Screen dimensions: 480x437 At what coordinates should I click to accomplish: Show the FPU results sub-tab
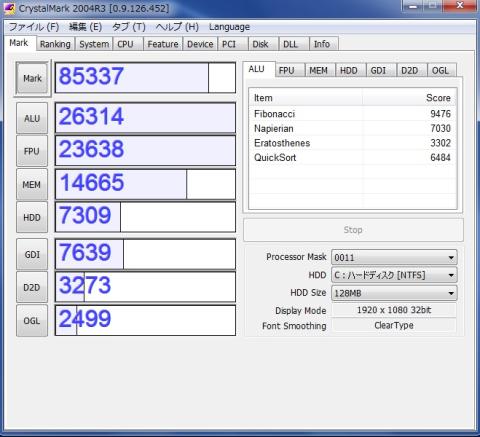[290, 70]
